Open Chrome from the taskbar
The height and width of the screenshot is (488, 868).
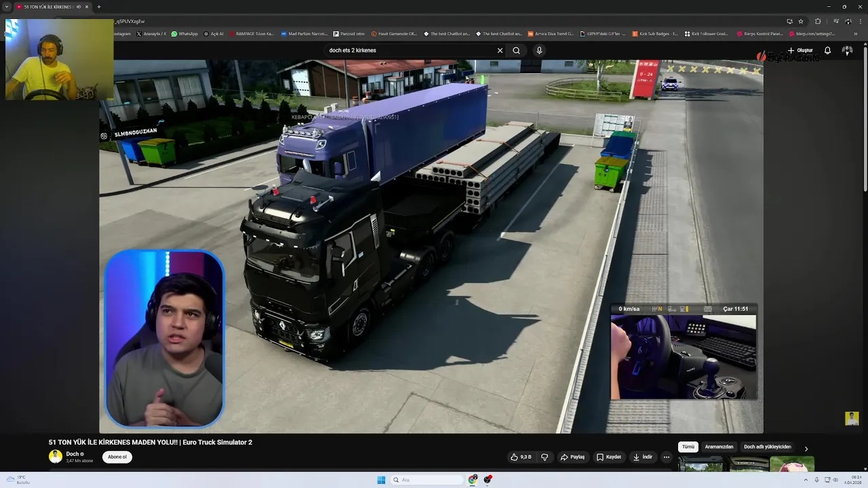pyautogui.click(x=473, y=480)
